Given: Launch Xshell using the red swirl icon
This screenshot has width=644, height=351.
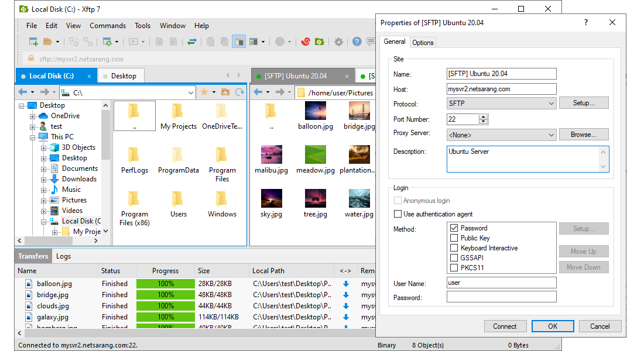Looking at the screenshot, I should point(305,42).
